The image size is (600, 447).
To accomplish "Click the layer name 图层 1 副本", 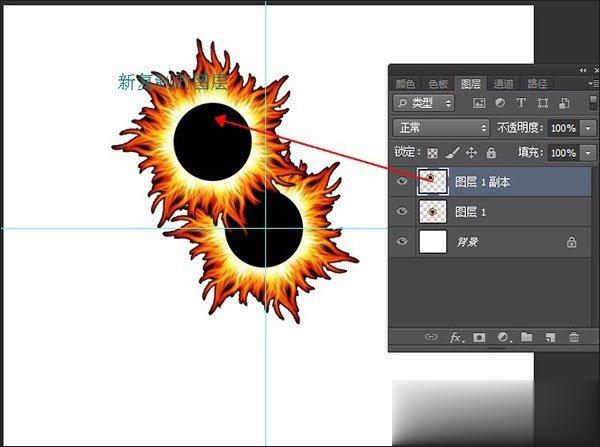I will click(483, 182).
